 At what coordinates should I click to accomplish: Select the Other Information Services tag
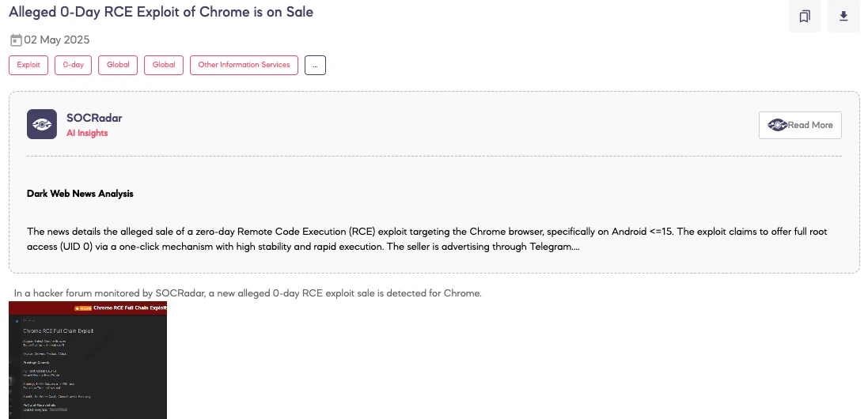244,66
